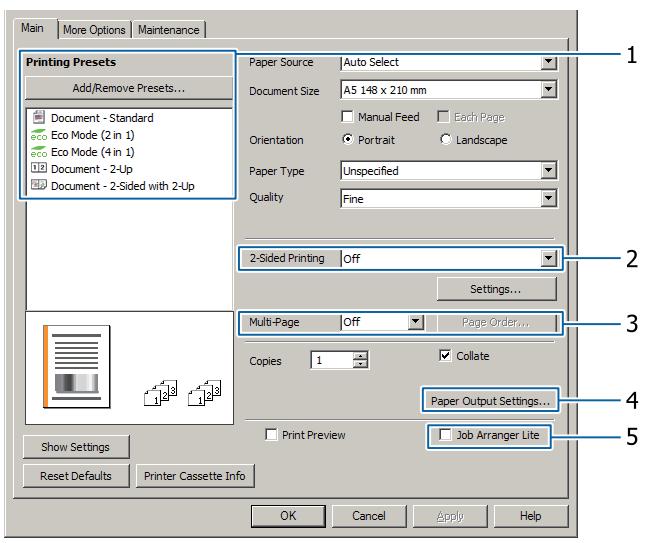Click the Document - 2-Up preset icon
Image resolution: width=645 pixels, height=543 pixels.
(x=39, y=168)
